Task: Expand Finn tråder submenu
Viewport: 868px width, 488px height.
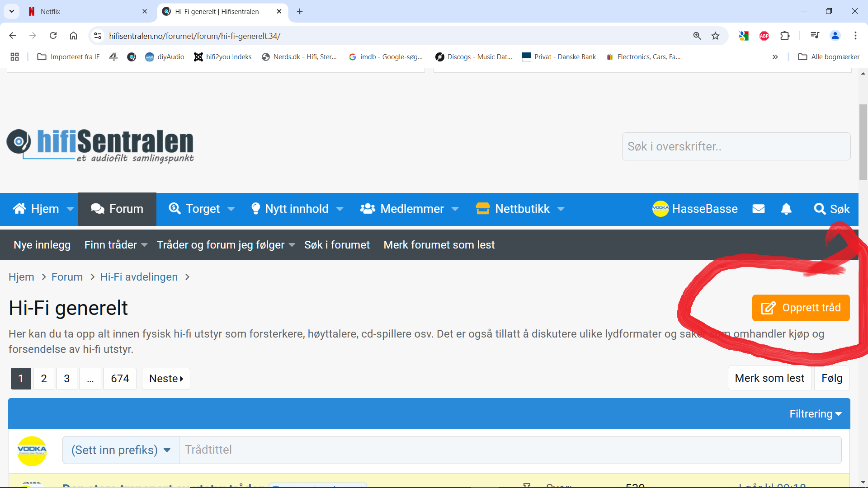Action: pos(144,245)
